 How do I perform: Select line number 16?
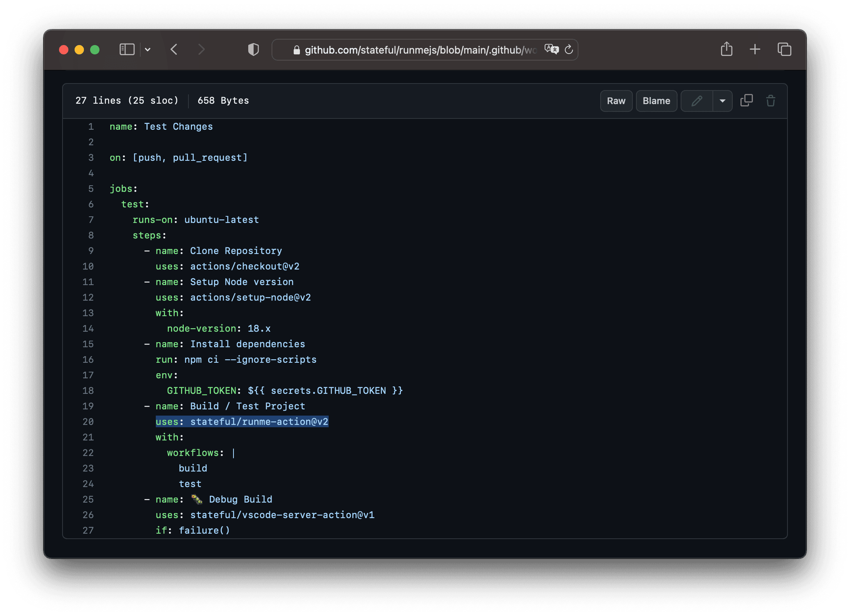coord(88,360)
